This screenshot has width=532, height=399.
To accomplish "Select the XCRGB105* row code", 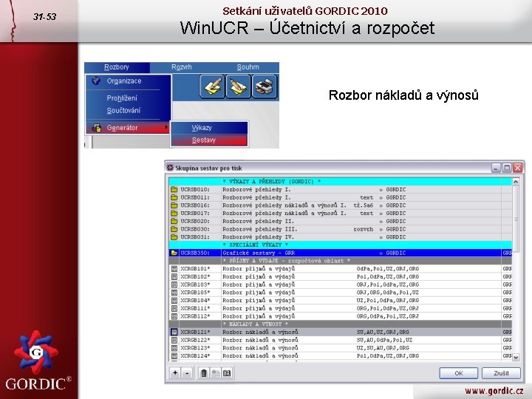I will tap(195, 293).
